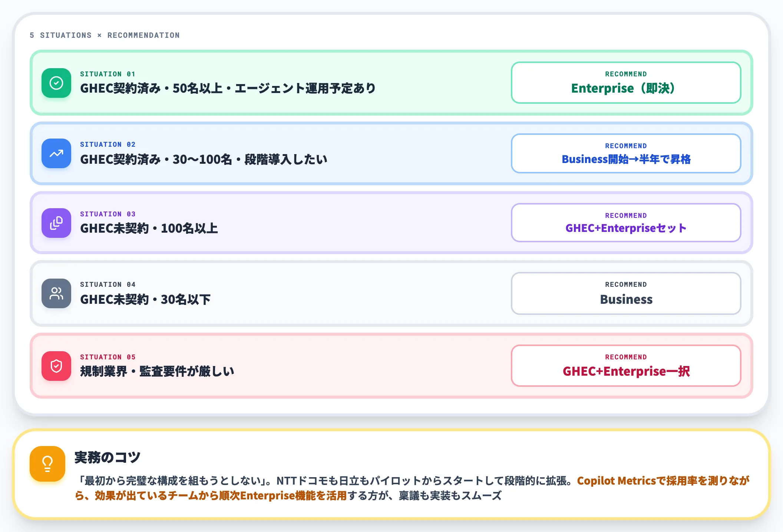Open Situation 02 段階導入したい row text
Viewport: 783px width, 532px height.
pos(204,159)
